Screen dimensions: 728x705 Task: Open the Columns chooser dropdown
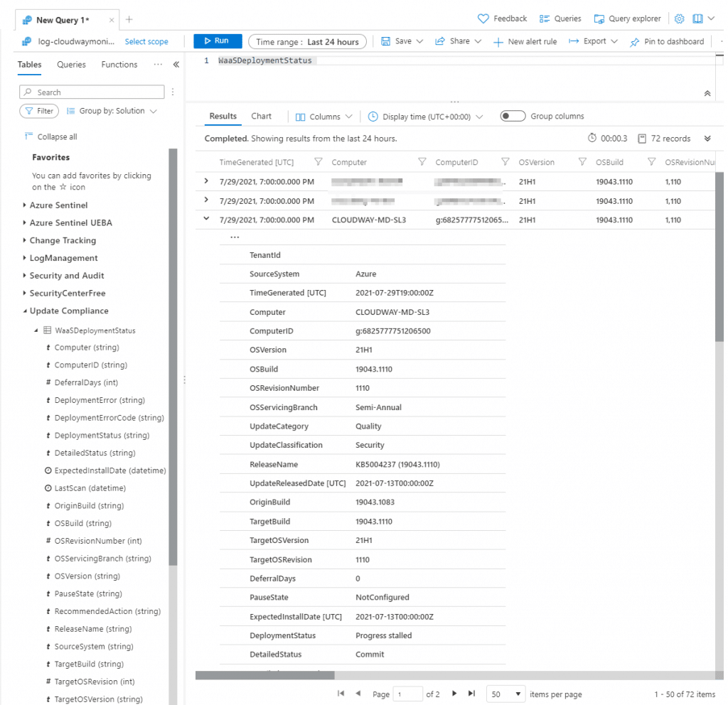tap(323, 117)
